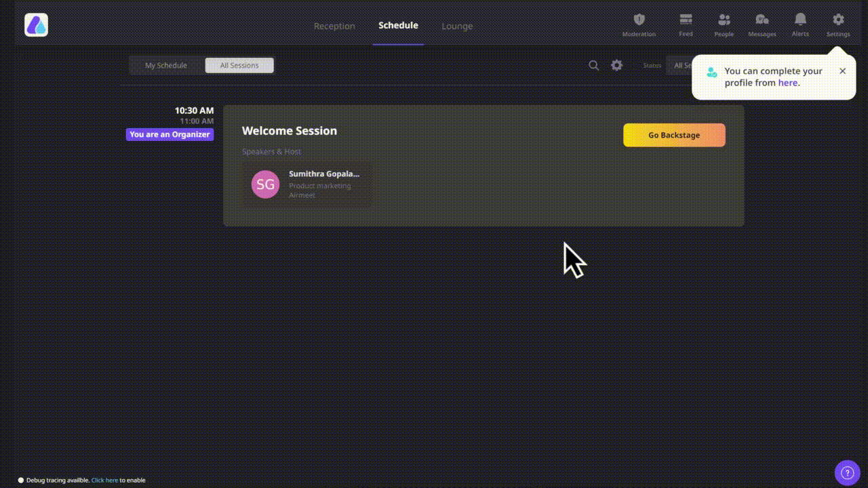This screenshot has height=488, width=868.
Task: Click the 'Speakers & Host' label
Action: 271,152
